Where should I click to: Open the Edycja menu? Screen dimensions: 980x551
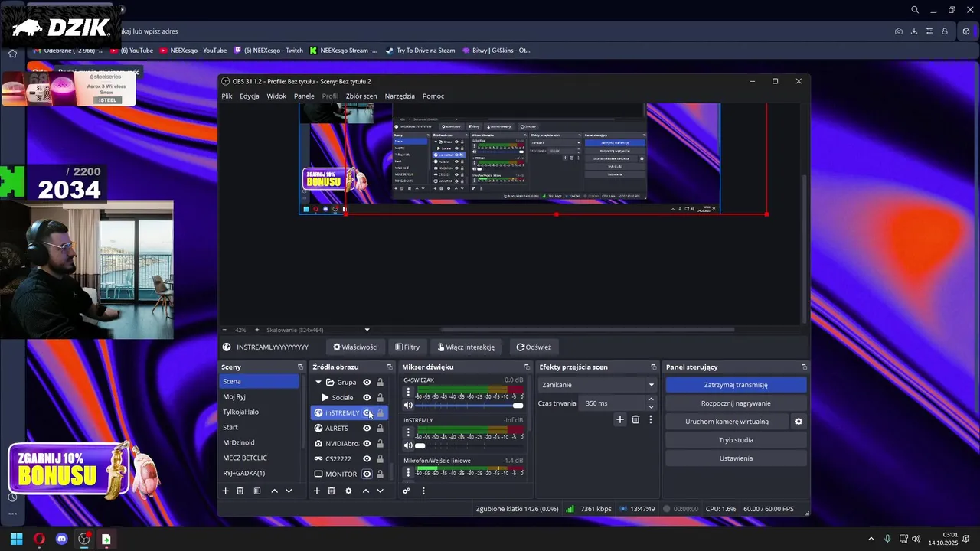(x=249, y=96)
